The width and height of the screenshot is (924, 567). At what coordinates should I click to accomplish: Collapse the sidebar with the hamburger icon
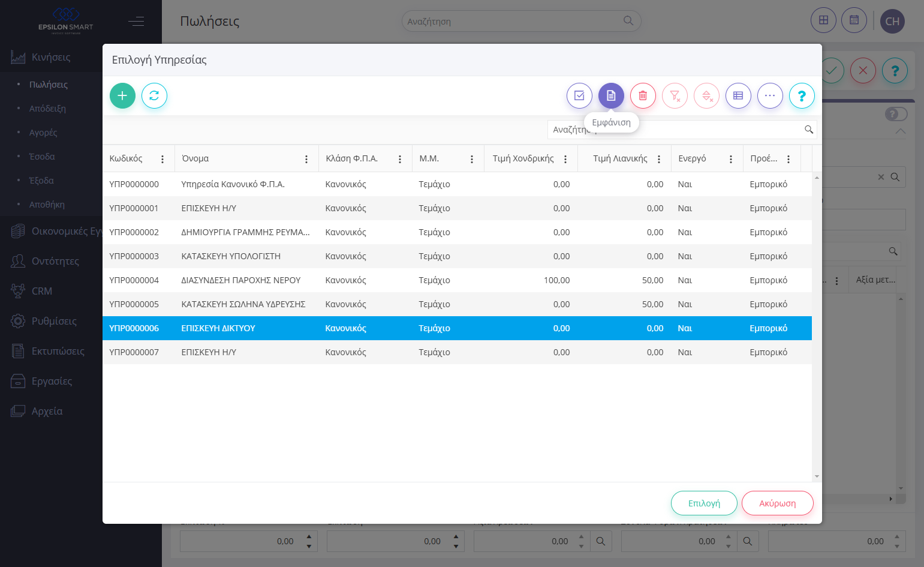pos(136,22)
